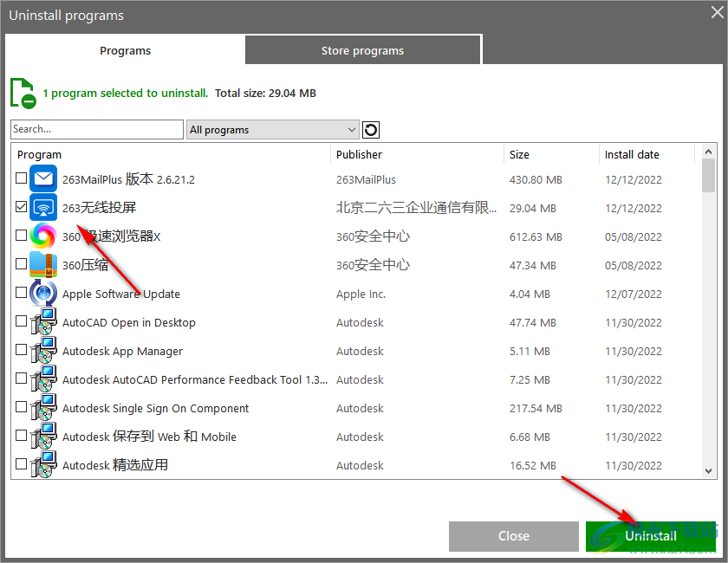The width and height of the screenshot is (728, 563).
Task: Click the 217.54 MB size value
Action: click(x=536, y=409)
